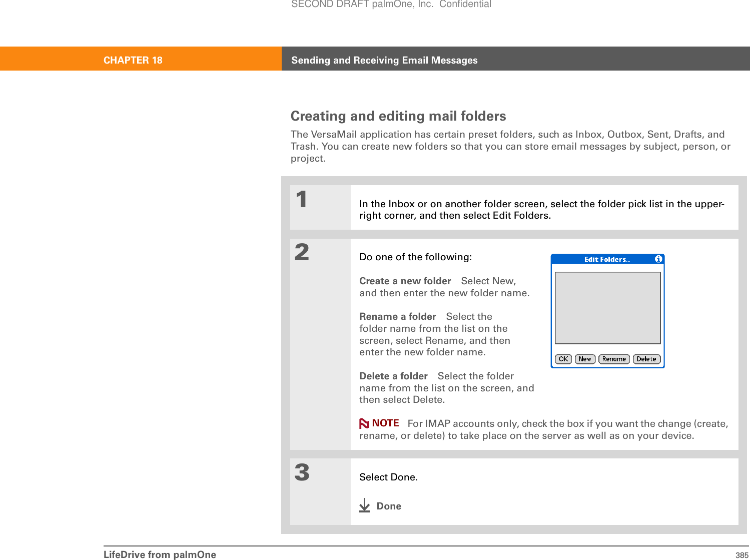Click the NOTE icon beside IMAP note
The width and height of the screenshot is (750, 560).
coord(364,424)
